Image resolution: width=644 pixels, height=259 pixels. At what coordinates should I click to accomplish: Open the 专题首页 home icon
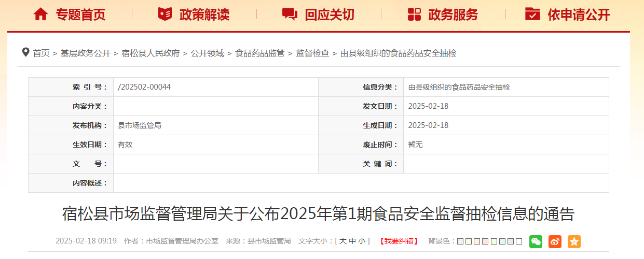tap(40, 15)
